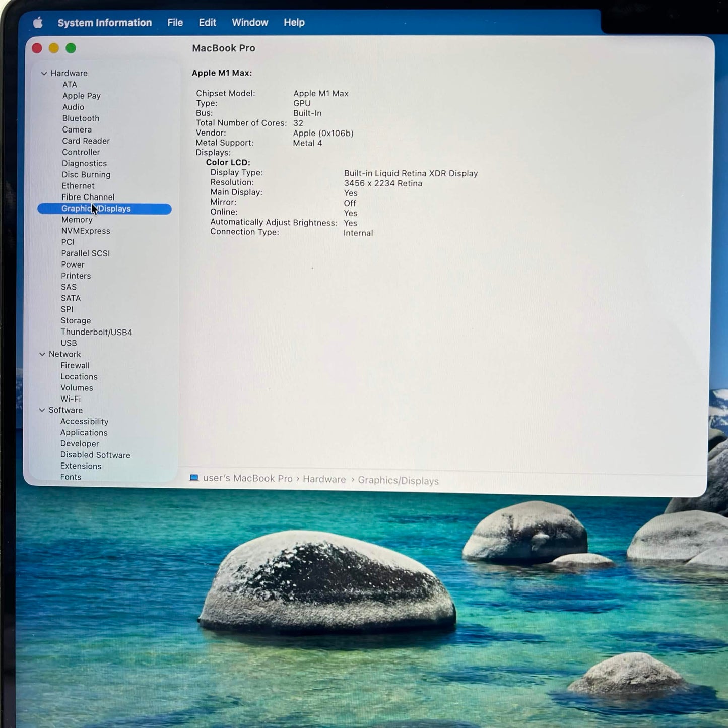The width and height of the screenshot is (728, 728).
Task: Open the File menu
Action: pos(175,23)
